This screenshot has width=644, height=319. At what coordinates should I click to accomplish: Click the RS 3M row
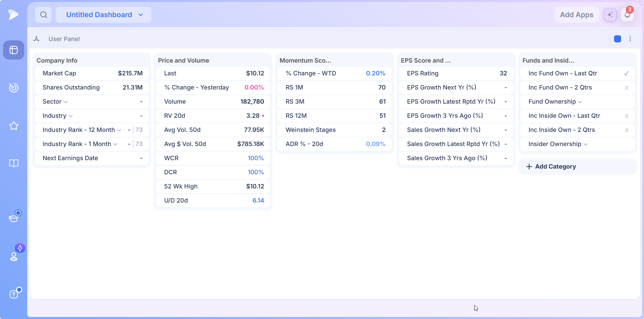335,102
